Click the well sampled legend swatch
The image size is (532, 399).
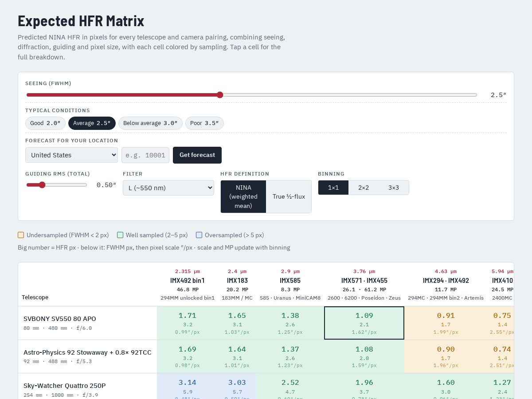[120, 235]
